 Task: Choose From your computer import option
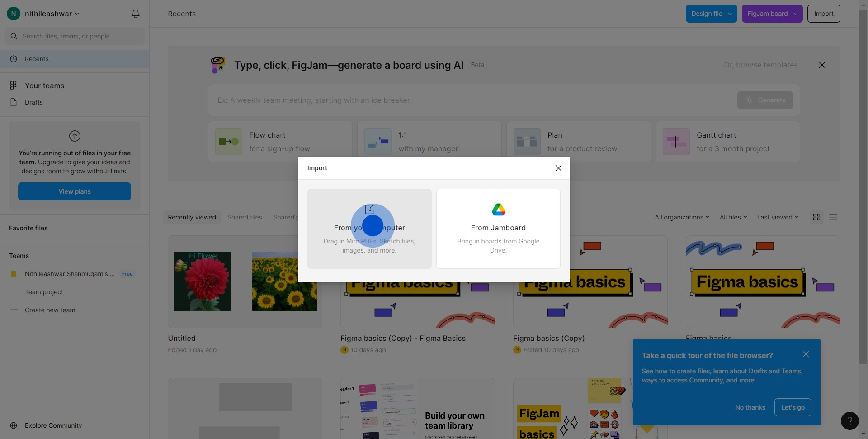(x=369, y=229)
